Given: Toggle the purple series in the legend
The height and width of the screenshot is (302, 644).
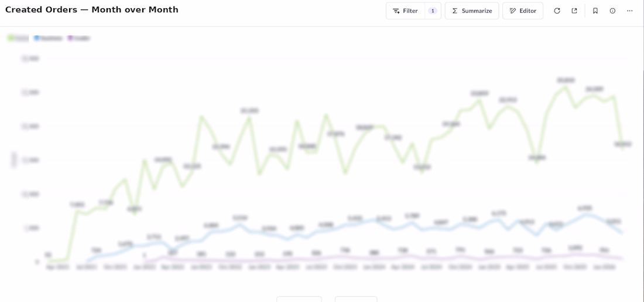Looking at the screenshot, I should (x=79, y=38).
